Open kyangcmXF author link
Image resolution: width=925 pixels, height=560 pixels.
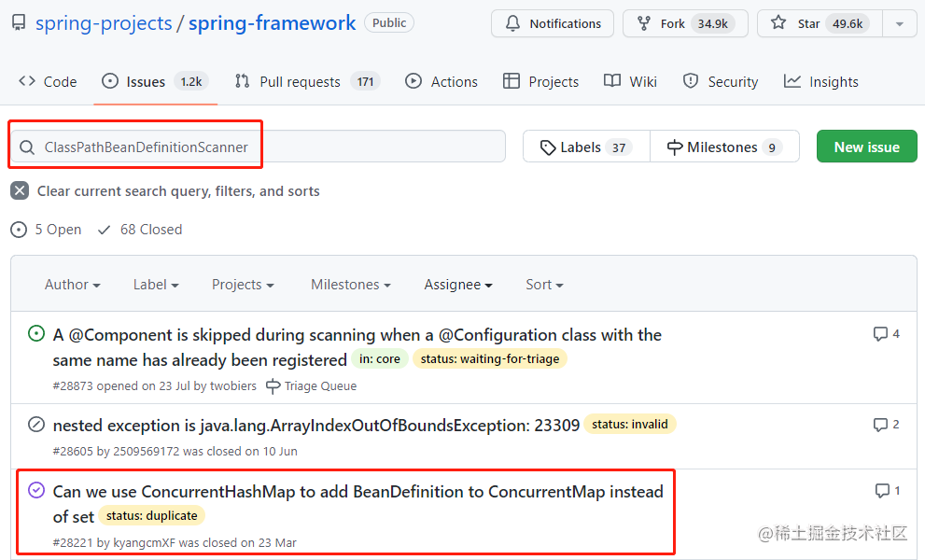click(x=144, y=543)
